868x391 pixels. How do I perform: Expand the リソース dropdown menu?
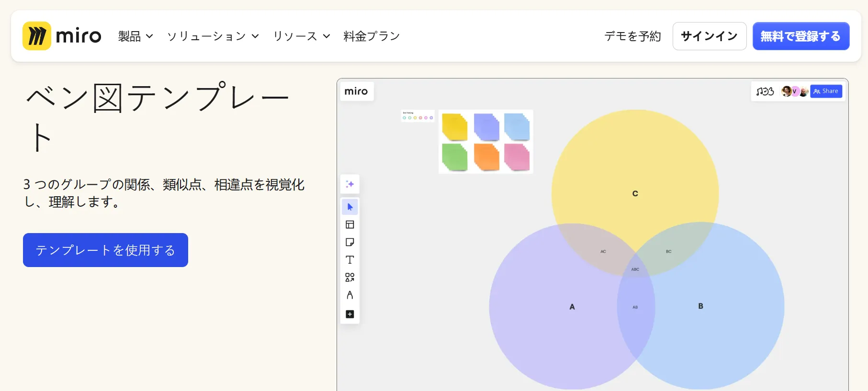(x=301, y=36)
